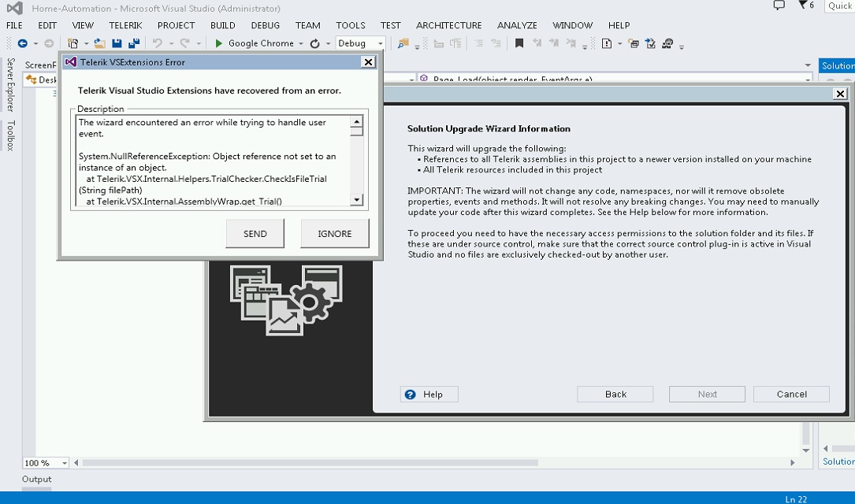The height and width of the screenshot is (504, 855).
Task: Click the feedback speech bubble icon
Action: [779, 6]
